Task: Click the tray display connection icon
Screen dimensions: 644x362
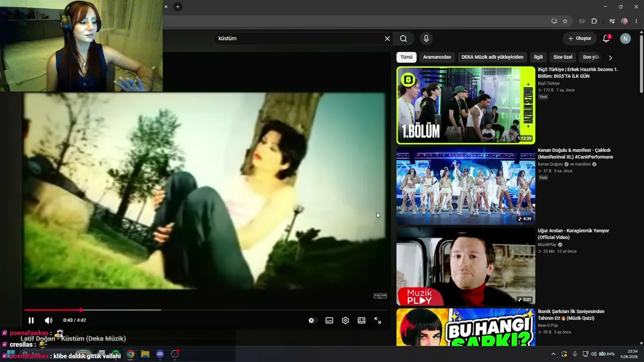Action: [585, 354]
